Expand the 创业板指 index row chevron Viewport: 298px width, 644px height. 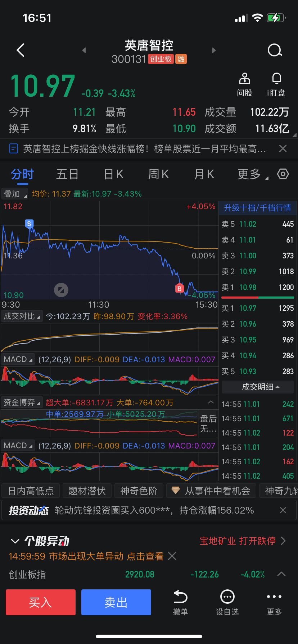[x=281, y=574]
